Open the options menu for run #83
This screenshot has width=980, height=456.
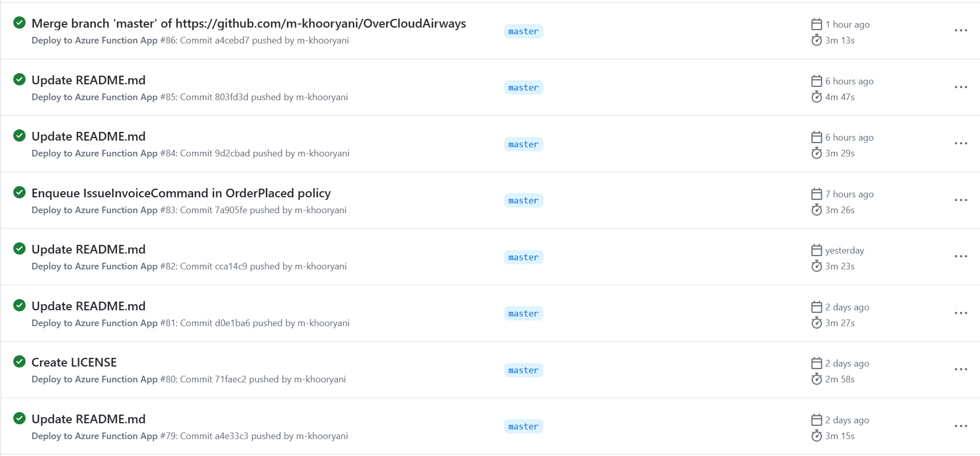click(x=961, y=200)
